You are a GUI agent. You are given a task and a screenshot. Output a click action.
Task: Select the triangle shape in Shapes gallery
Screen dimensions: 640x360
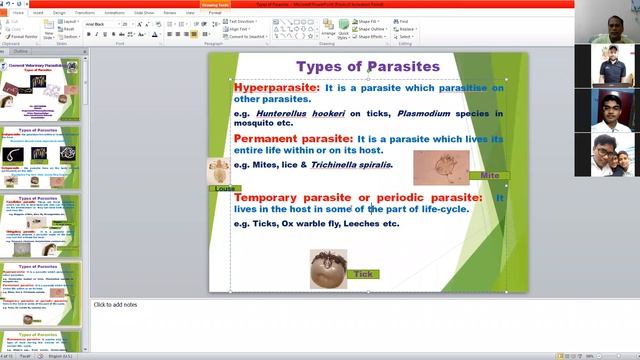point(276,29)
